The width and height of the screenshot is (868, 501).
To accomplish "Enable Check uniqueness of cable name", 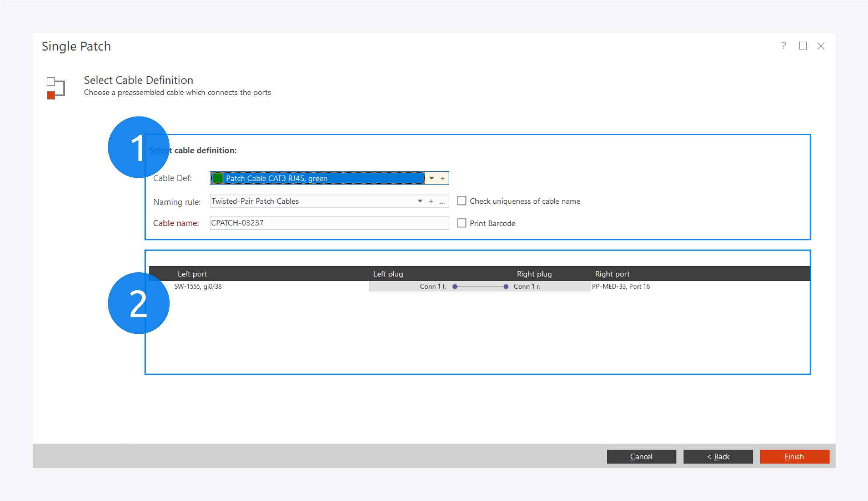I will (x=461, y=201).
